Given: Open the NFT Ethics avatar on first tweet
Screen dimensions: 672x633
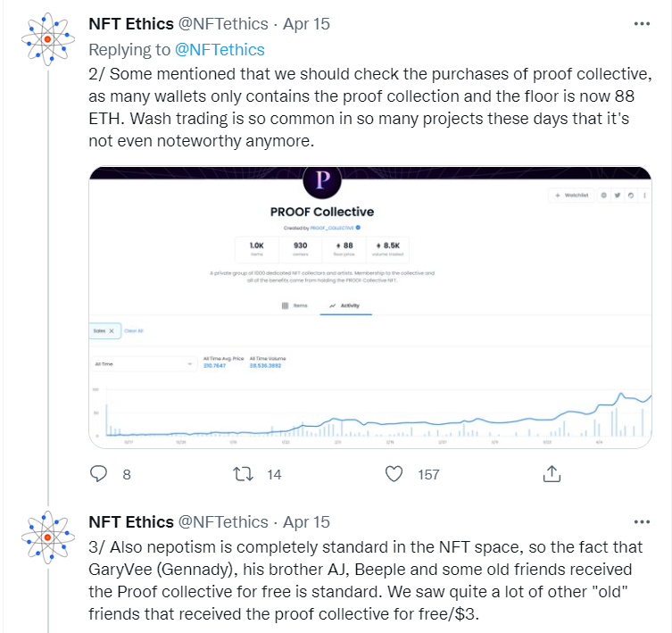Looking at the screenshot, I should pyautogui.click(x=46, y=39).
